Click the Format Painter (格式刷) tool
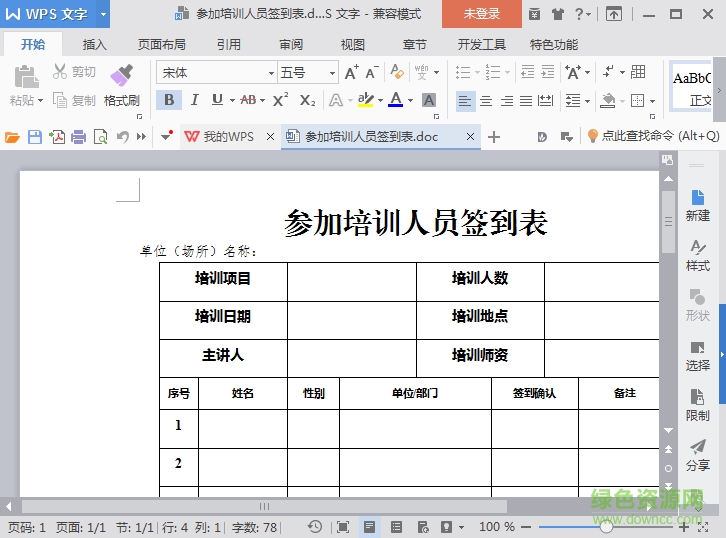The image size is (726, 538). [x=121, y=84]
